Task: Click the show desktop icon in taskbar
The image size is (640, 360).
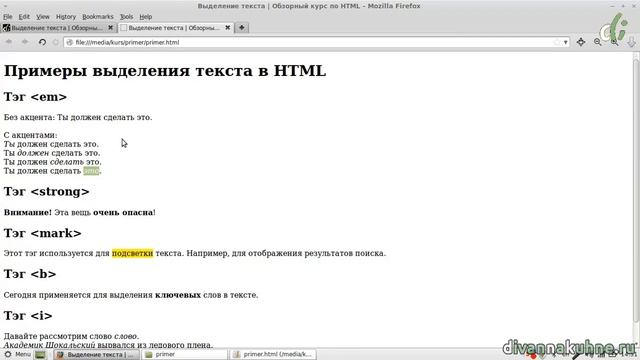Action: 40,354
